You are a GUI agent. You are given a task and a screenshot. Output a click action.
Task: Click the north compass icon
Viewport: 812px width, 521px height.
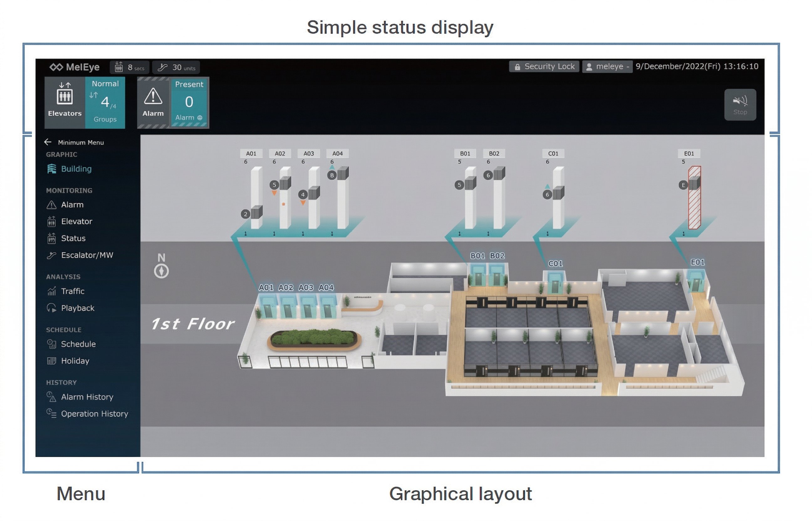[x=161, y=271]
